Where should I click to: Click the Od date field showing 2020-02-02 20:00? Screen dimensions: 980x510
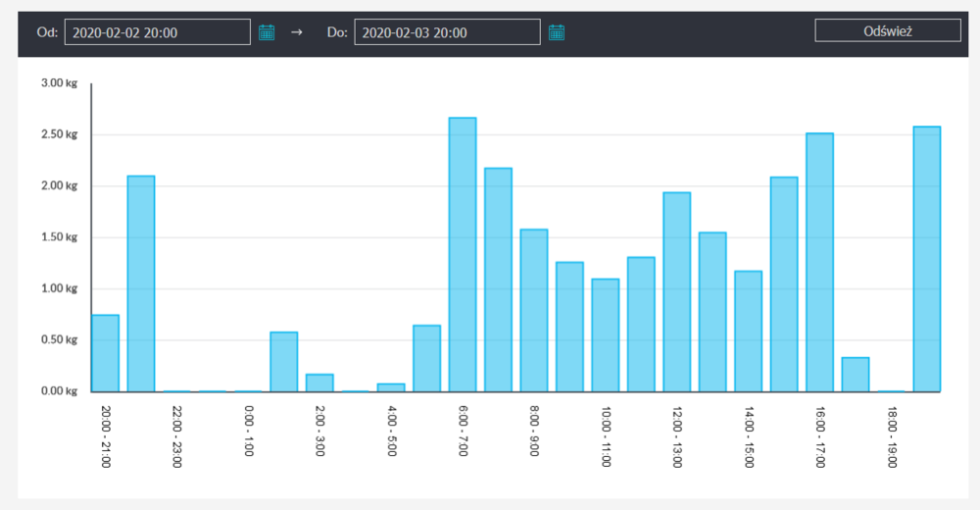coord(158,32)
